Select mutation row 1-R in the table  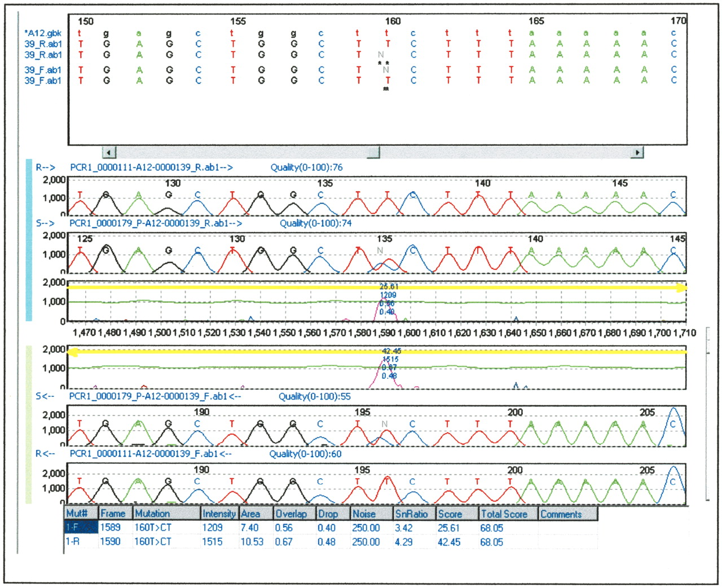pyautogui.click(x=79, y=542)
